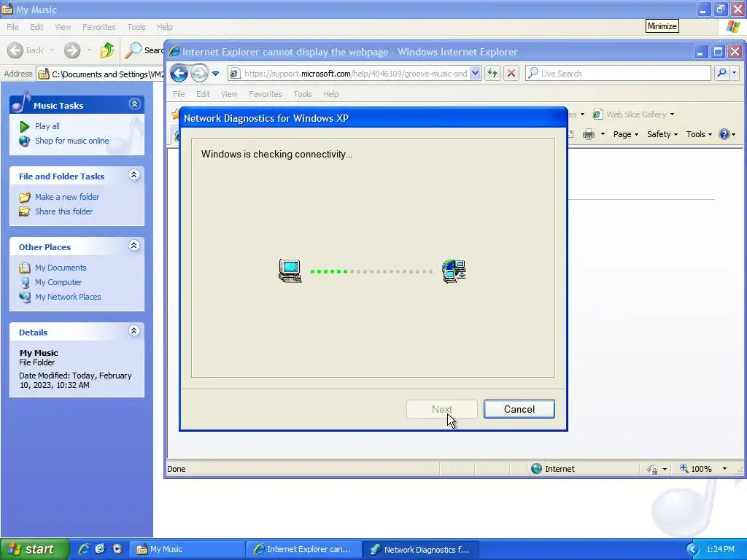Click Back button in My Music window

coord(26,50)
